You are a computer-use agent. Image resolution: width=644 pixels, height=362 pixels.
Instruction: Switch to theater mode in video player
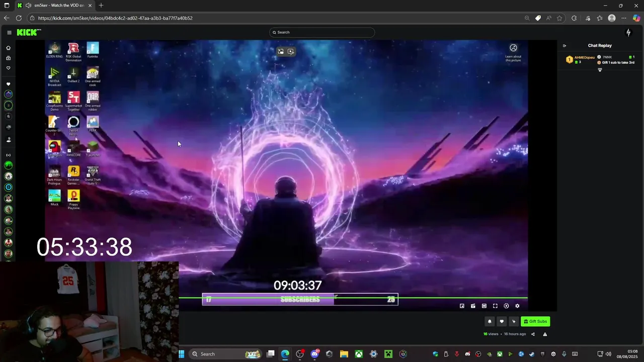coord(484,306)
